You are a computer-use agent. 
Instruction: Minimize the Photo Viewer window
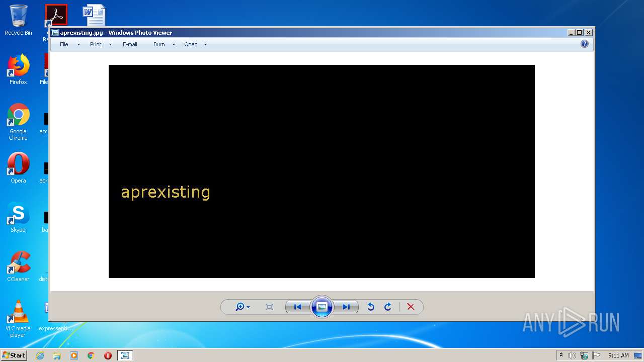tap(571, 33)
